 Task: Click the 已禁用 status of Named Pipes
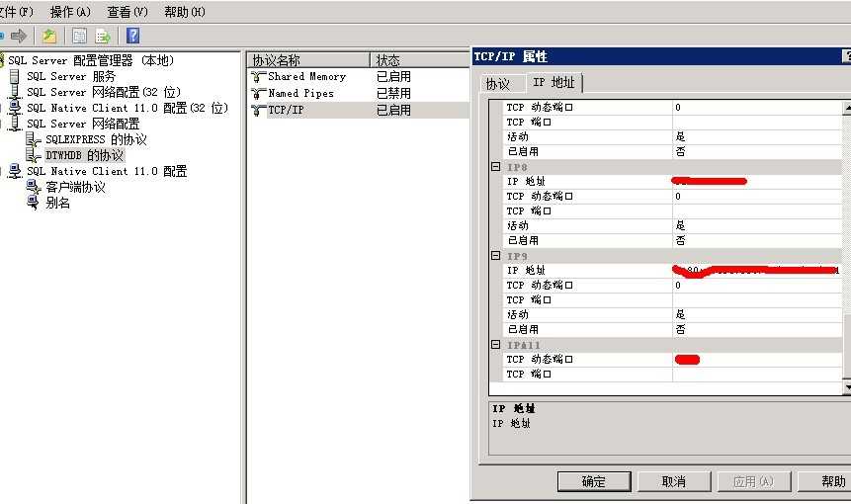(394, 93)
